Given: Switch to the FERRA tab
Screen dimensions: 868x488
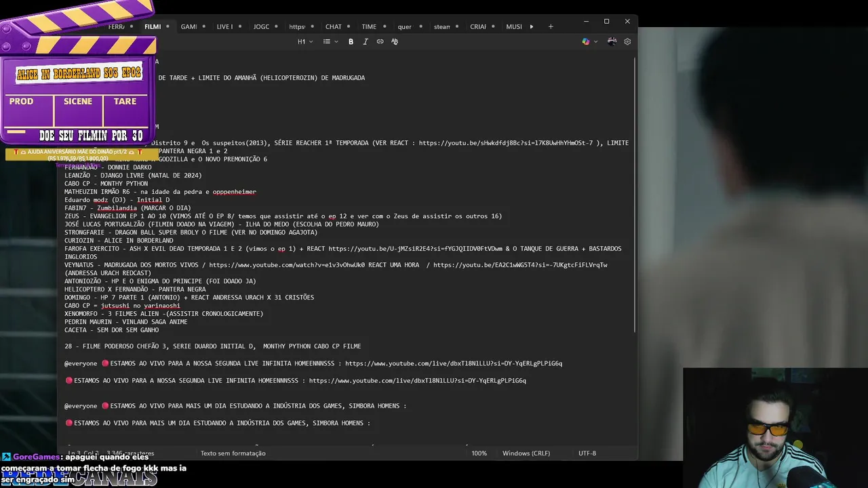Looking at the screenshot, I should coord(116,26).
